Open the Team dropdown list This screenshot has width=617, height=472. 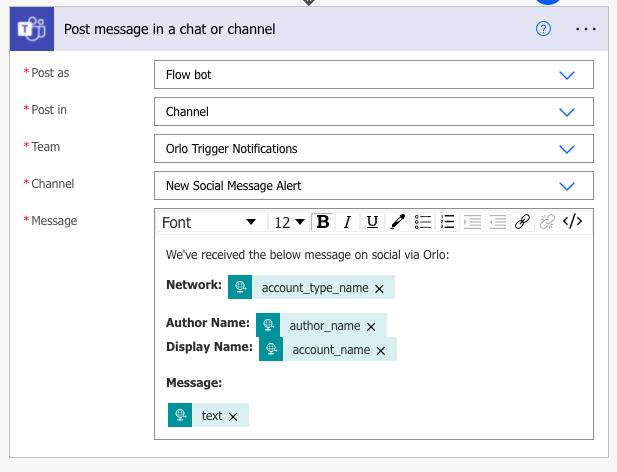567,149
